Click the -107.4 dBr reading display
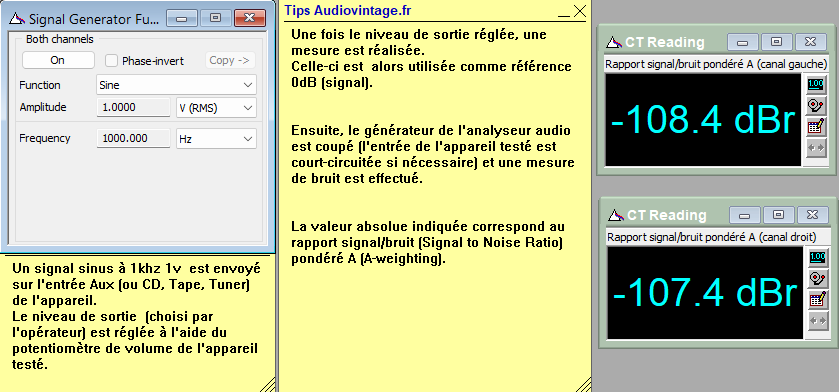This screenshot has width=839, height=392. [x=705, y=293]
